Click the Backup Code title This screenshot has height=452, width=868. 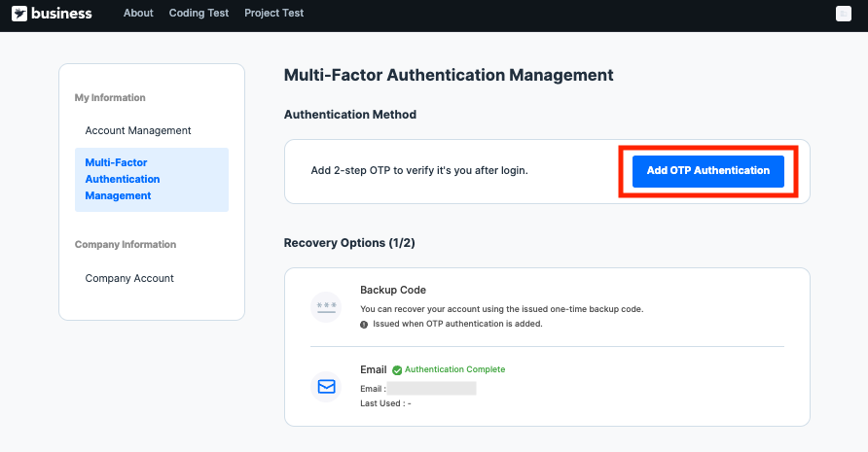pyautogui.click(x=392, y=290)
